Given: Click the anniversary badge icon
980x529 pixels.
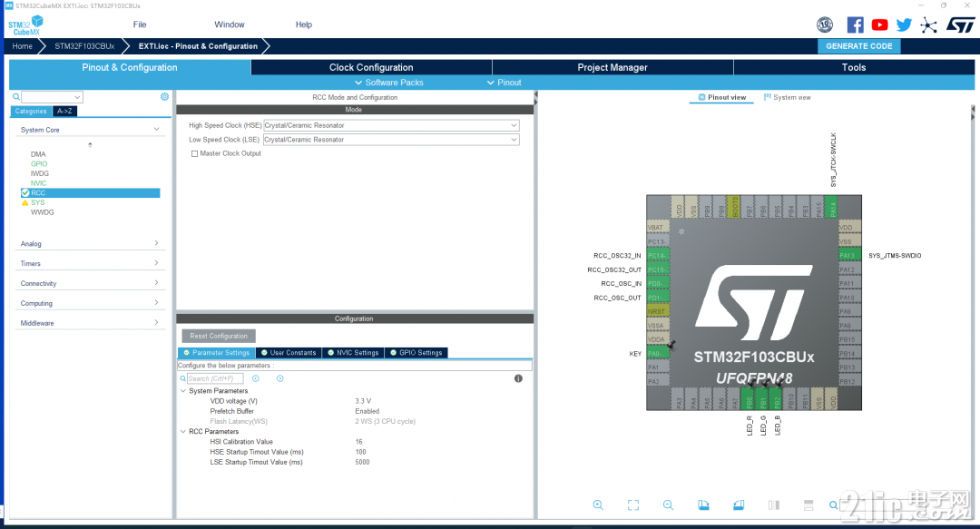Looking at the screenshot, I should tap(825, 25).
